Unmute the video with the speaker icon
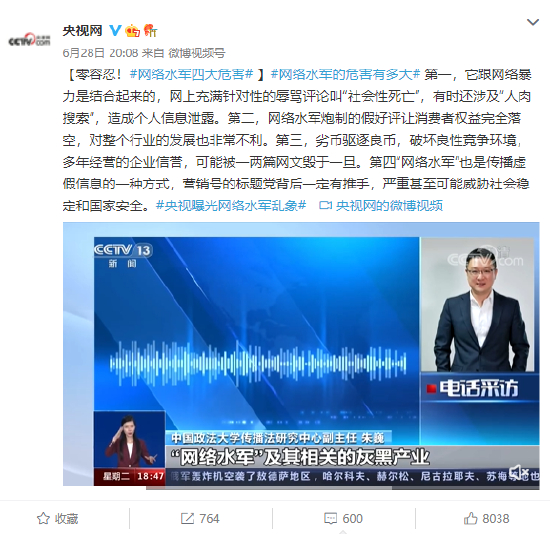 pyautogui.click(x=519, y=471)
